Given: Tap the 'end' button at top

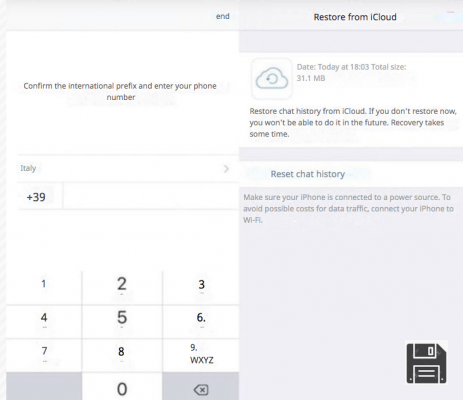Looking at the screenshot, I should click(x=222, y=16).
